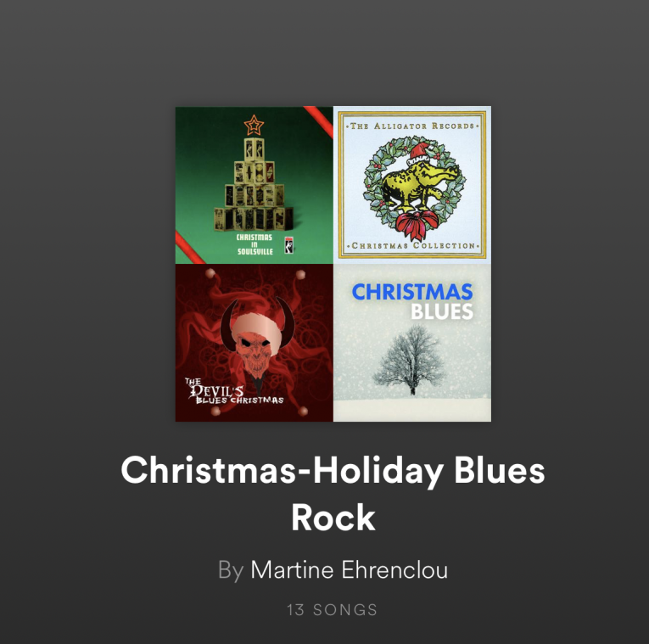Select The Devil's Blues Christmas album art
Screen dimensions: 649x644
pos(255,343)
